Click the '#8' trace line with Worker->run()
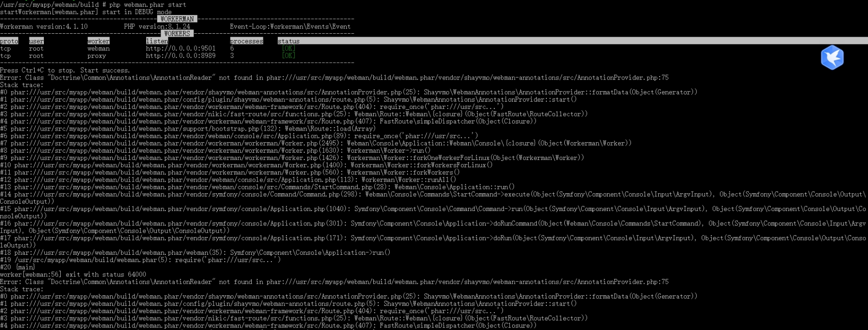The image size is (868, 330). [x=216, y=150]
